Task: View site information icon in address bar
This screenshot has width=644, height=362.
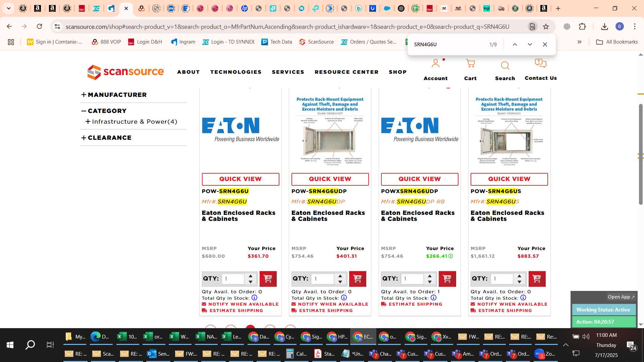Action: (57, 26)
